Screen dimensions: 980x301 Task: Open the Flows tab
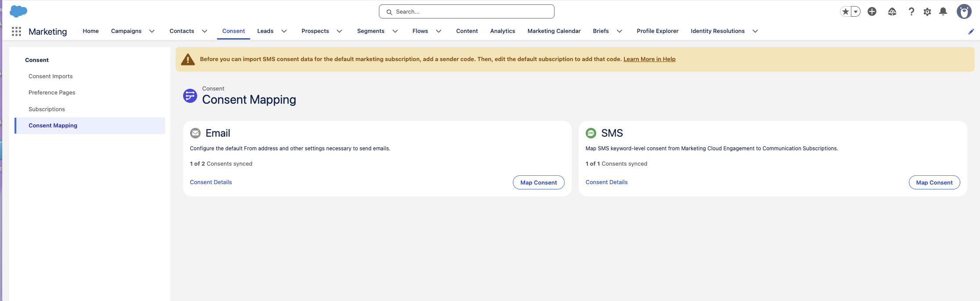coord(420,31)
